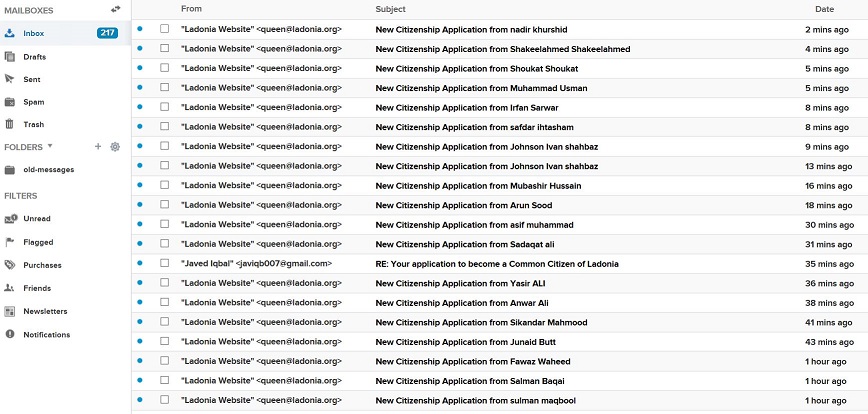Select checkbox beside sulman maqbool message
Screen dimensions: 868x414
coord(164,400)
